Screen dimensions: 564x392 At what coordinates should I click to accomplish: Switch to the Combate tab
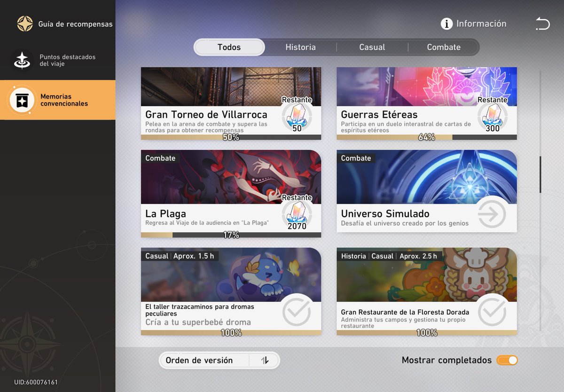443,47
